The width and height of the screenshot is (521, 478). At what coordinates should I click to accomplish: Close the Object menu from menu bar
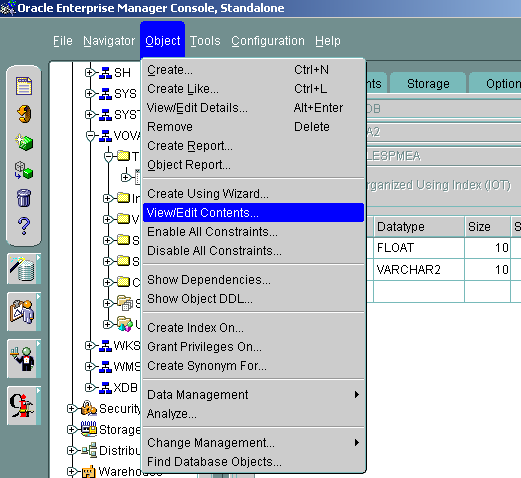(x=163, y=41)
